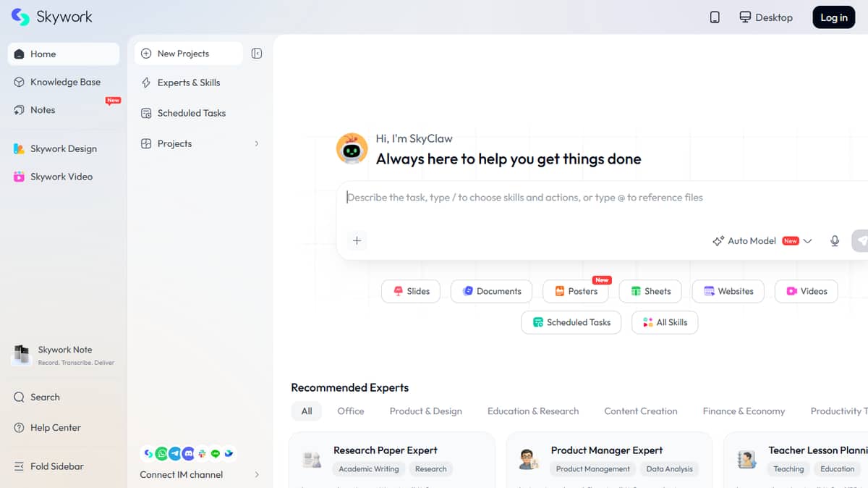Click the WhatsApp channel icon
Image resolution: width=868 pixels, height=488 pixels.
point(161,454)
